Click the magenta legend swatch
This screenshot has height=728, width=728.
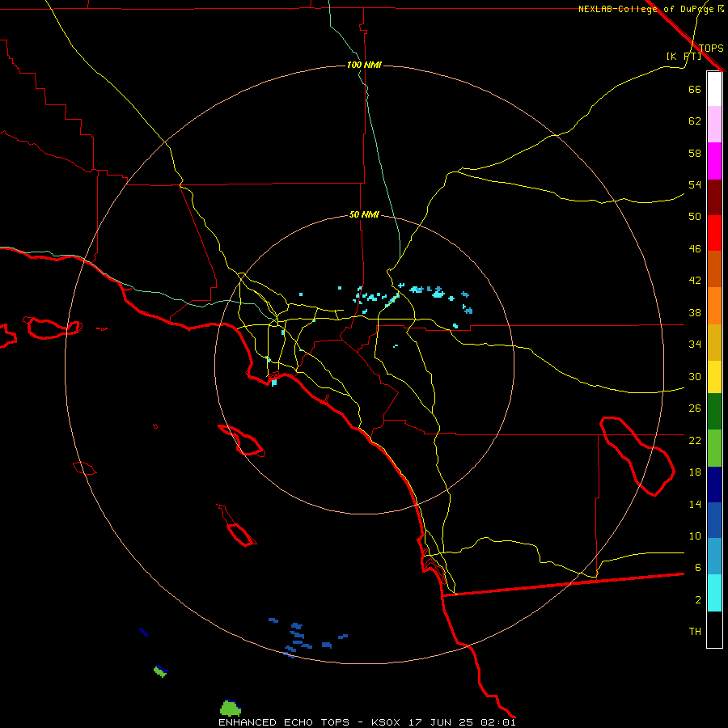coord(714,161)
